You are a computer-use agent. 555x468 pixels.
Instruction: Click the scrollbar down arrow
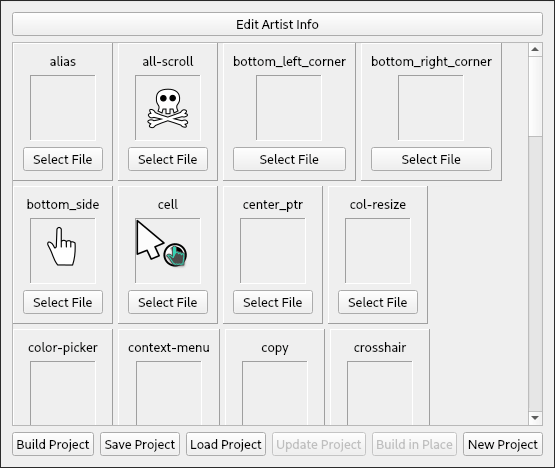535,418
